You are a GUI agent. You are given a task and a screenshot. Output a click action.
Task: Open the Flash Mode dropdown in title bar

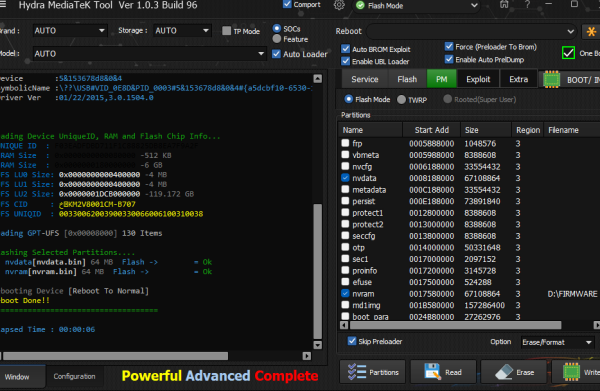[x=416, y=6]
